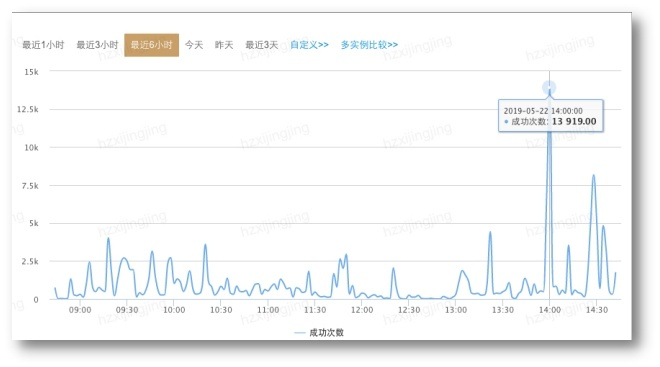
Task: Open the 自定义>> custom range link
Action: point(309,45)
